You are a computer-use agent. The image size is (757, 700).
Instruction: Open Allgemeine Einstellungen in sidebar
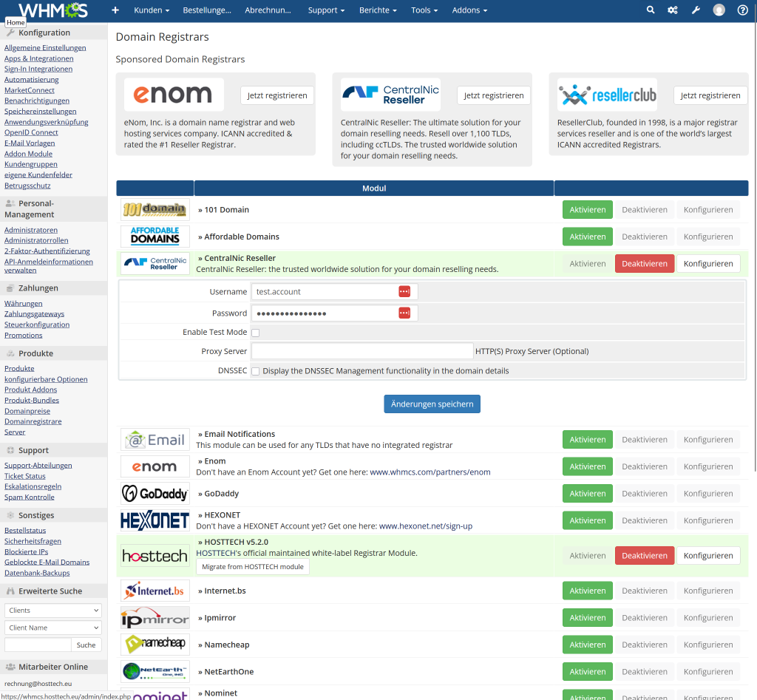(45, 48)
